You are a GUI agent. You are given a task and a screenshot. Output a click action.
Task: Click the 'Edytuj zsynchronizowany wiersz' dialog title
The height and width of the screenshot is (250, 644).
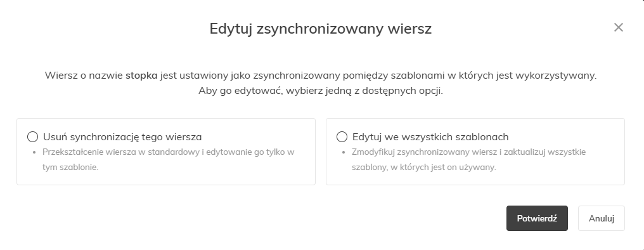click(320, 29)
